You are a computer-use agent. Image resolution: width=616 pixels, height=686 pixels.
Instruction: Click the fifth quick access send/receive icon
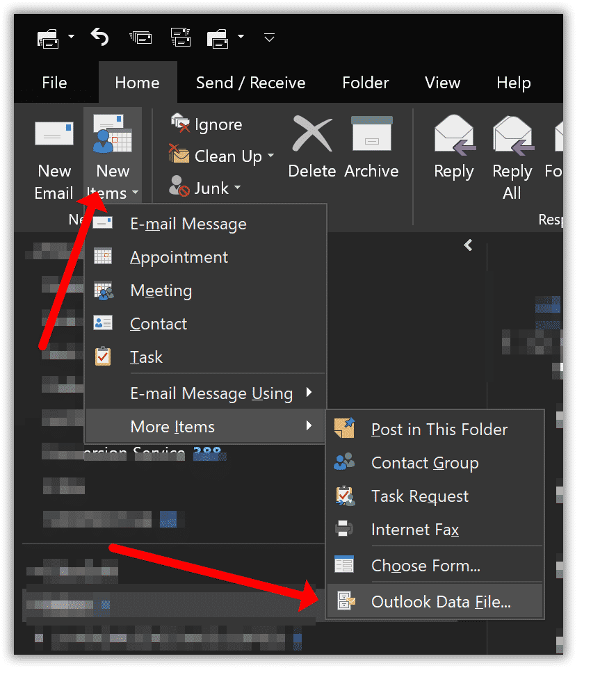click(x=218, y=38)
